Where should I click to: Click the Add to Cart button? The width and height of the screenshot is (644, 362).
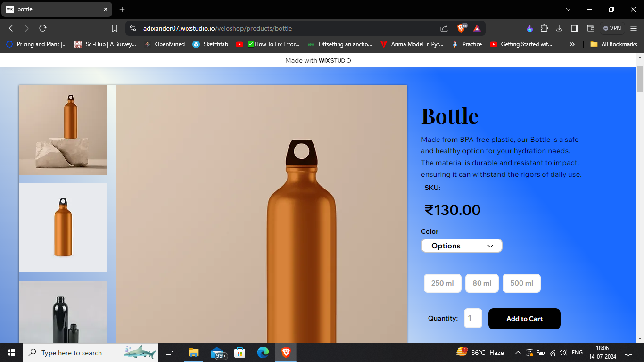click(x=524, y=319)
